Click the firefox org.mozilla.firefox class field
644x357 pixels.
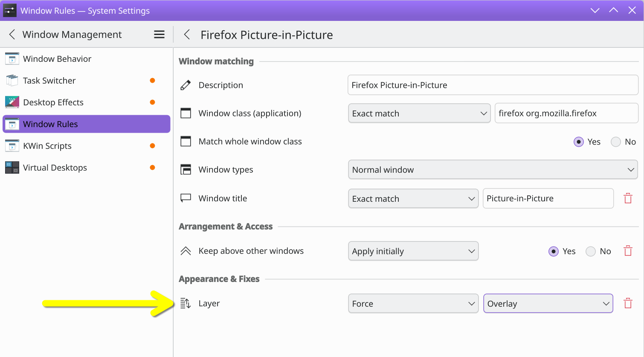pos(566,113)
